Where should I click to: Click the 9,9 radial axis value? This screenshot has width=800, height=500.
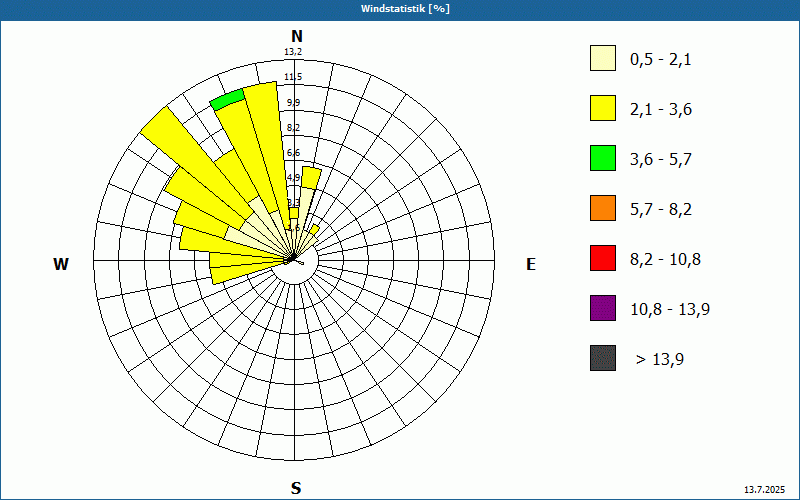click(x=293, y=103)
